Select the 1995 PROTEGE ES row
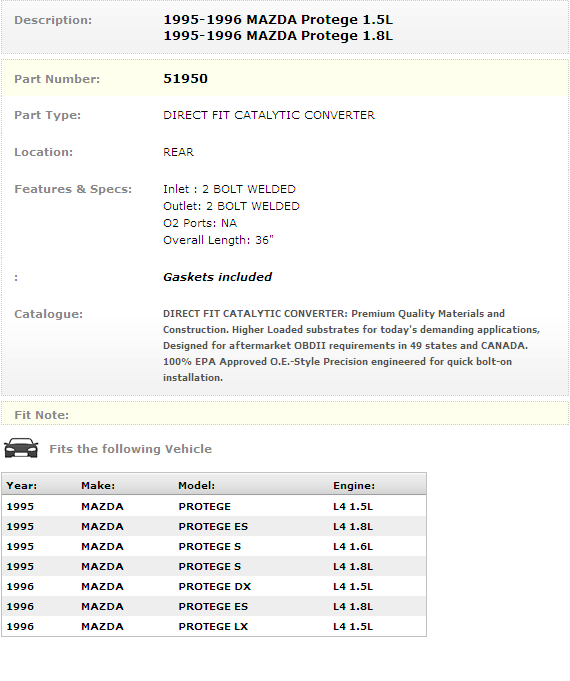The image size is (570, 681). (214, 526)
